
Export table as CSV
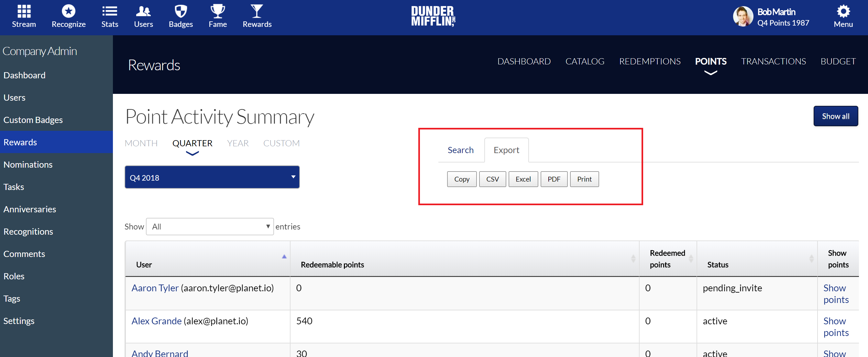point(492,179)
